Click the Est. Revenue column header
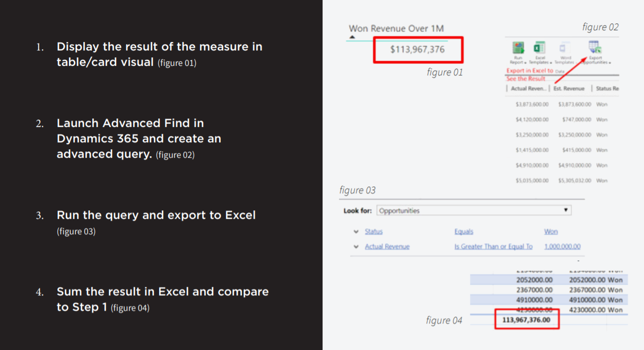Image resolution: width=644 pixels, height=350 pixels. pyautogui.click(x=568, y=89)
